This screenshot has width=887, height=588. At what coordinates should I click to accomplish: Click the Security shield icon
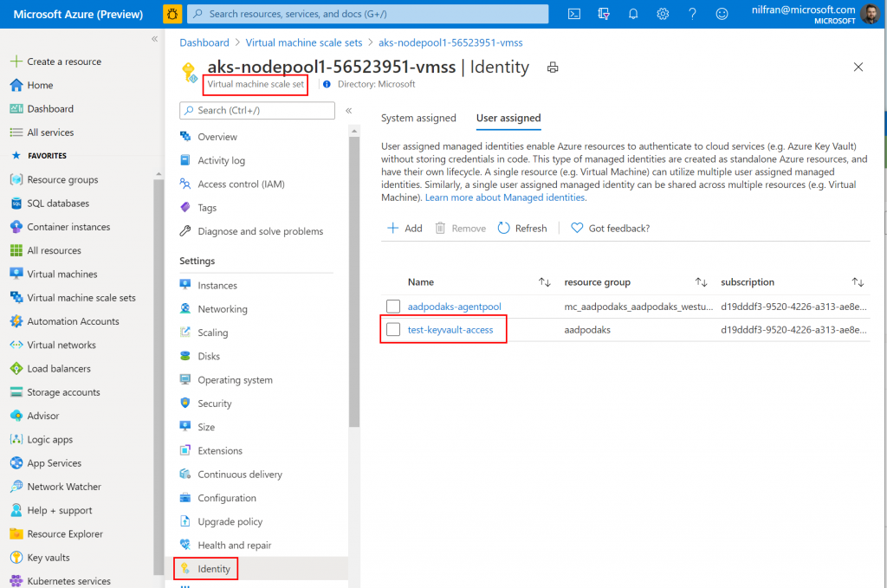coord(185,404)
